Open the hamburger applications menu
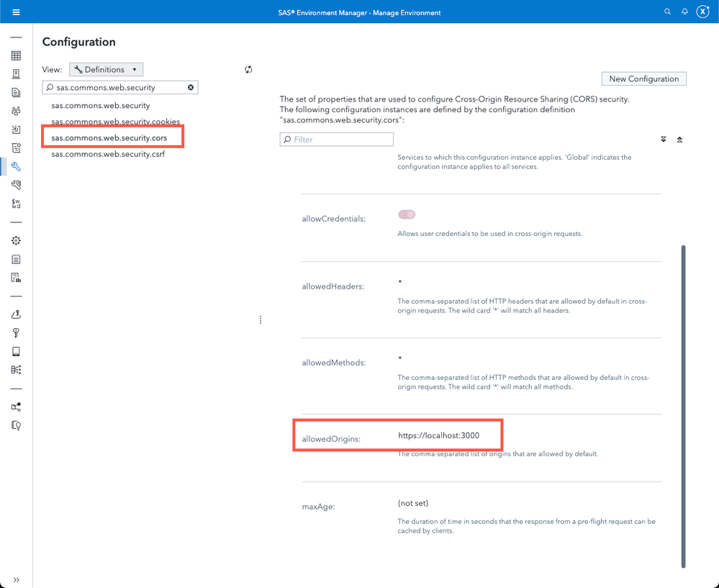Image resolution: width=719 pixels, height=588 pixels. 16,12
